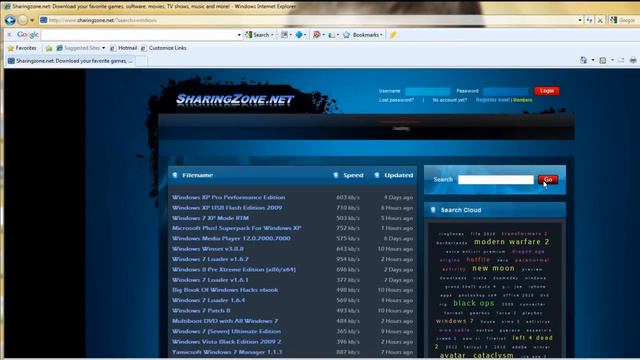Click the red Go search button

coord(548,180)
